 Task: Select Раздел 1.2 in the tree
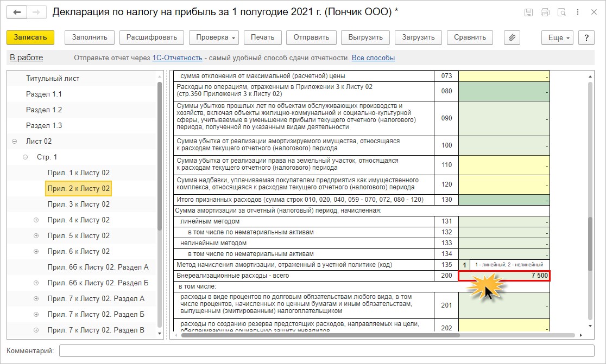point(43,110)
